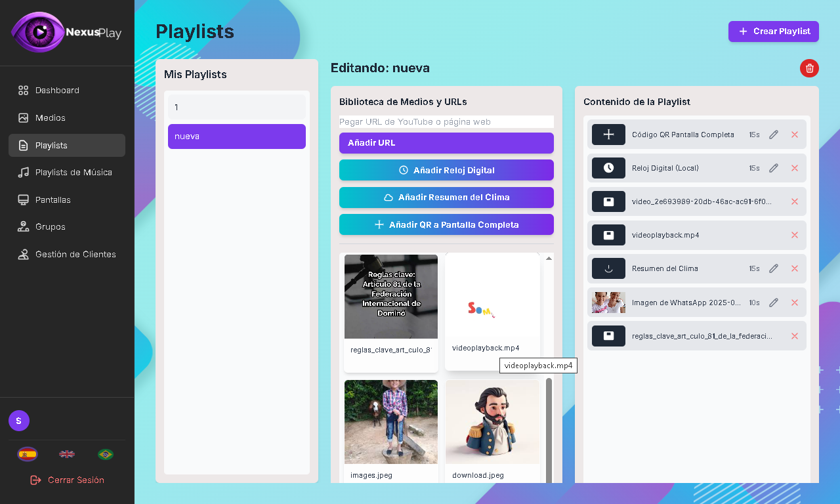
Task: Switch language using the Brazilian flag
Action: 105,453
